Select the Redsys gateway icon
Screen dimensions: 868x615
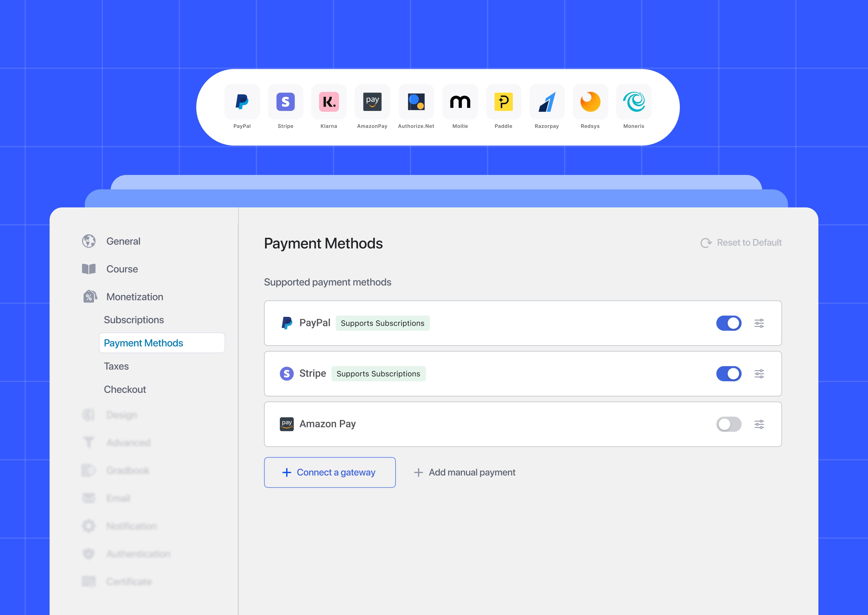pos(590,102)
